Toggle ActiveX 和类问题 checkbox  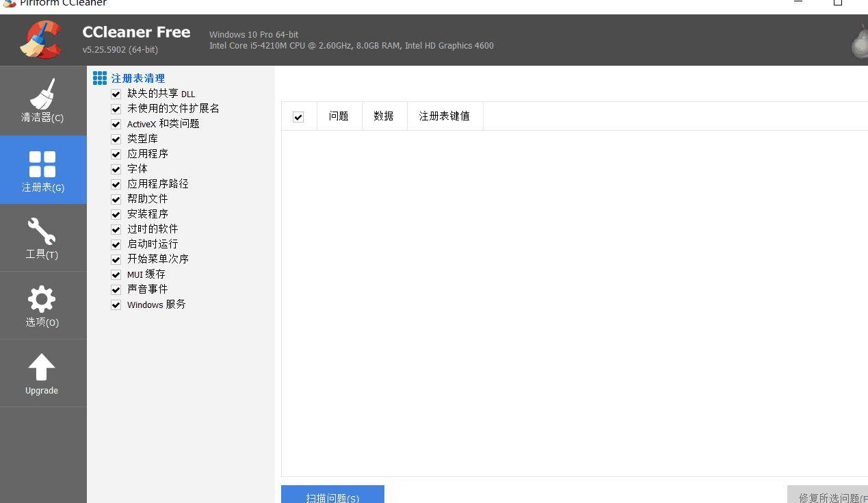116,124
